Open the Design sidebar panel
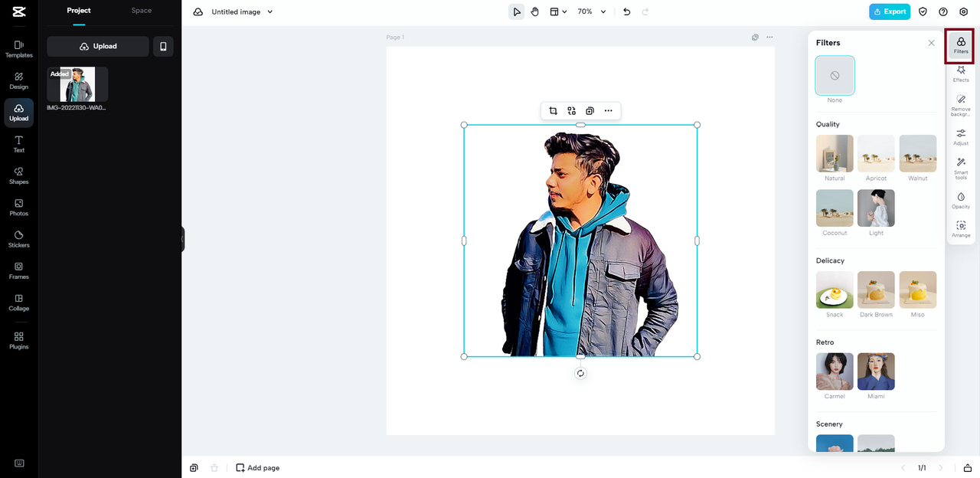Image resolution: width=980 pixels, height=478 pixels. click(19, 80)
